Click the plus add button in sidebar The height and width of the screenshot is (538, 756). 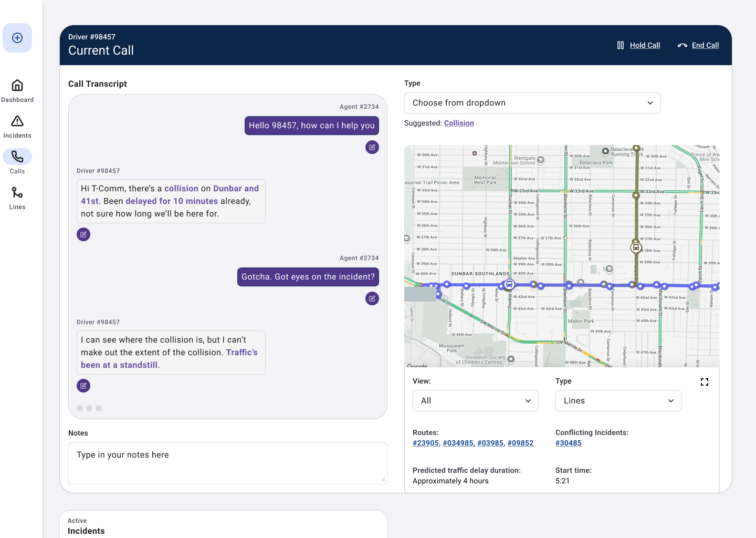point(17,38)
